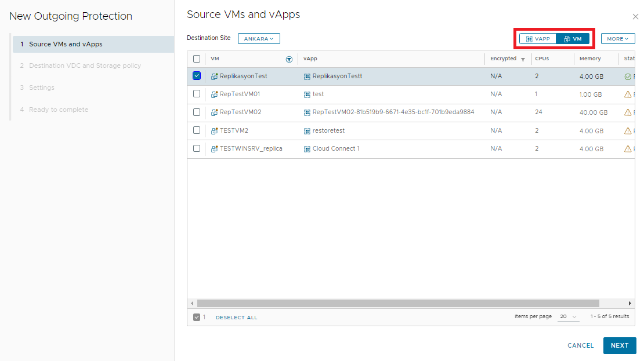Viewport: 644px width, 361px height.
Task: Click the Cloud Connect 1 vApp icon
Action: click(307, 149)
